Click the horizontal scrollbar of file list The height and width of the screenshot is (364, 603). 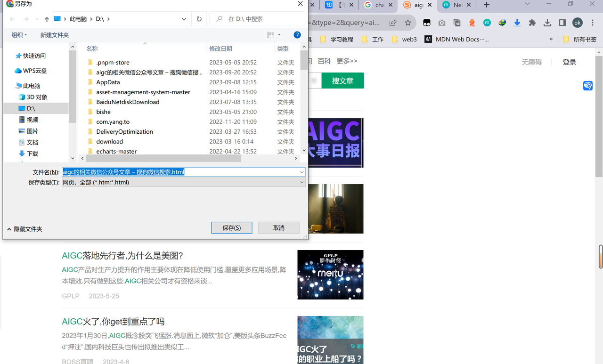(x=163, y=158)
